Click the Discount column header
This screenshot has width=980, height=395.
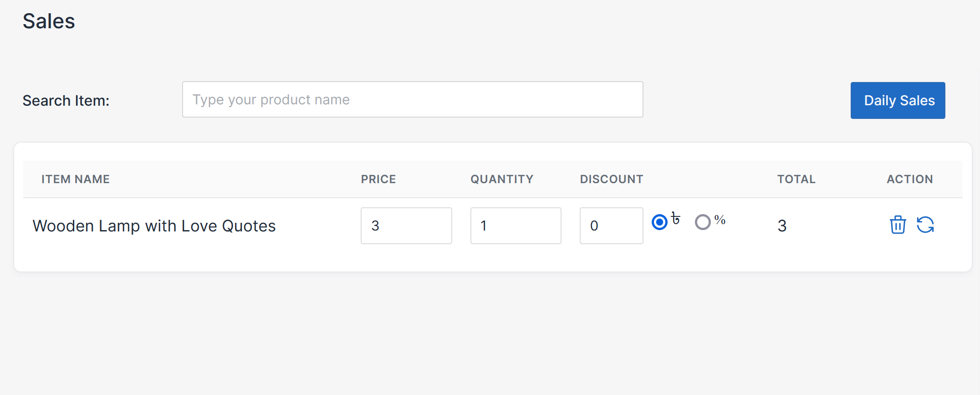[612, 179]
